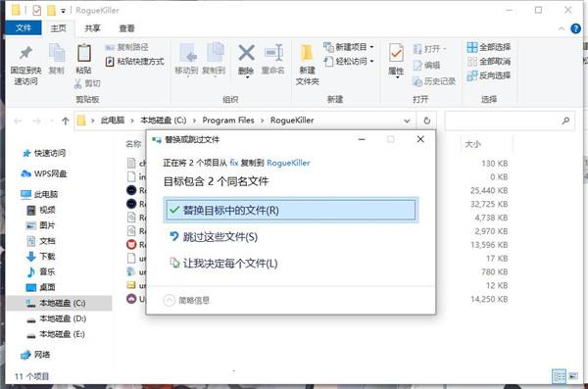Click the Paste clipboard icon
Screen dimensions: 588x389
tap(83, 53)
